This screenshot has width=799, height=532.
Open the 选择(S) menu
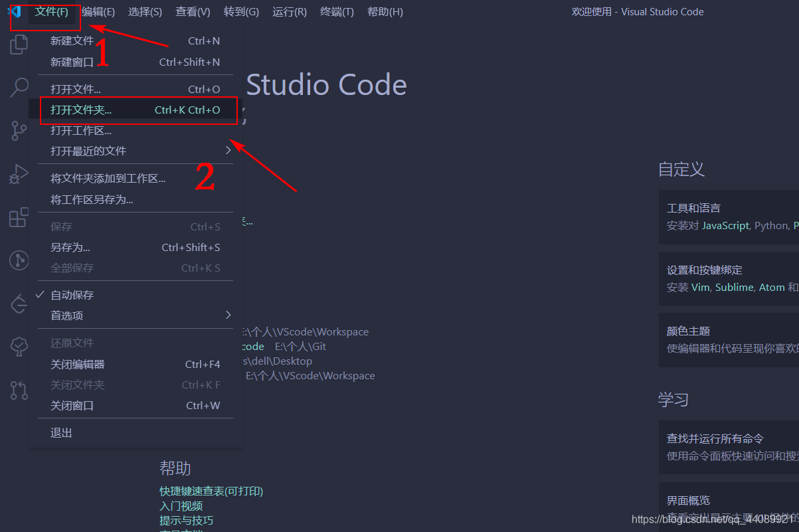145,12
